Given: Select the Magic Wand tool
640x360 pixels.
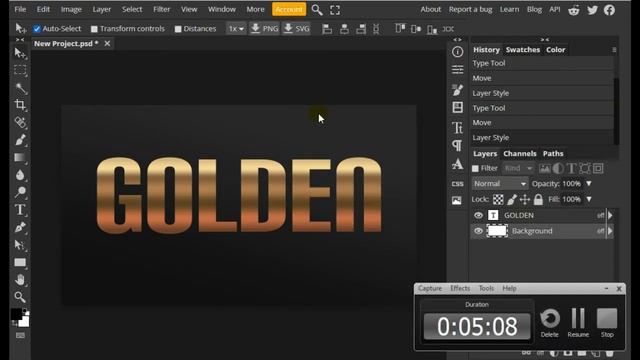Looking at the screenshot, I should pos(20,88).
